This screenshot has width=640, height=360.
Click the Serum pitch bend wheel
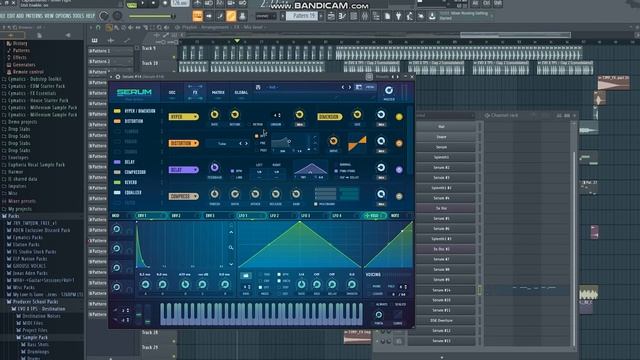(x=139, y=315)
